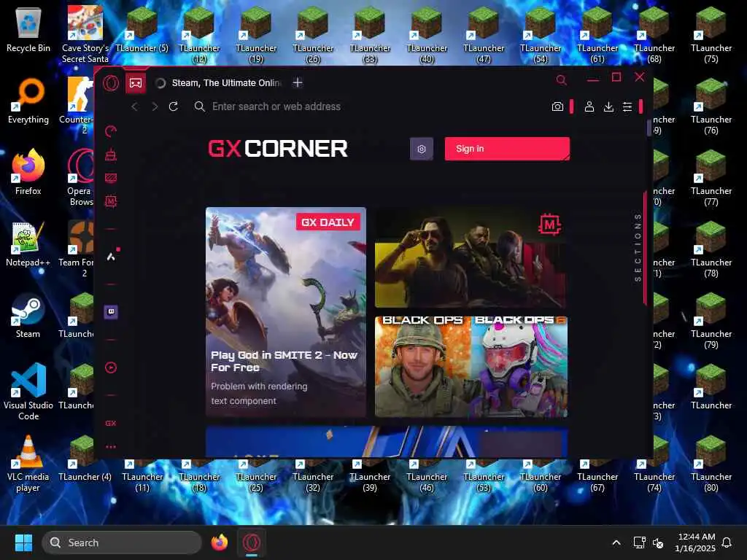Click the GX CORNER logo
Screen dimensions: 747x560
coord(278,149)
